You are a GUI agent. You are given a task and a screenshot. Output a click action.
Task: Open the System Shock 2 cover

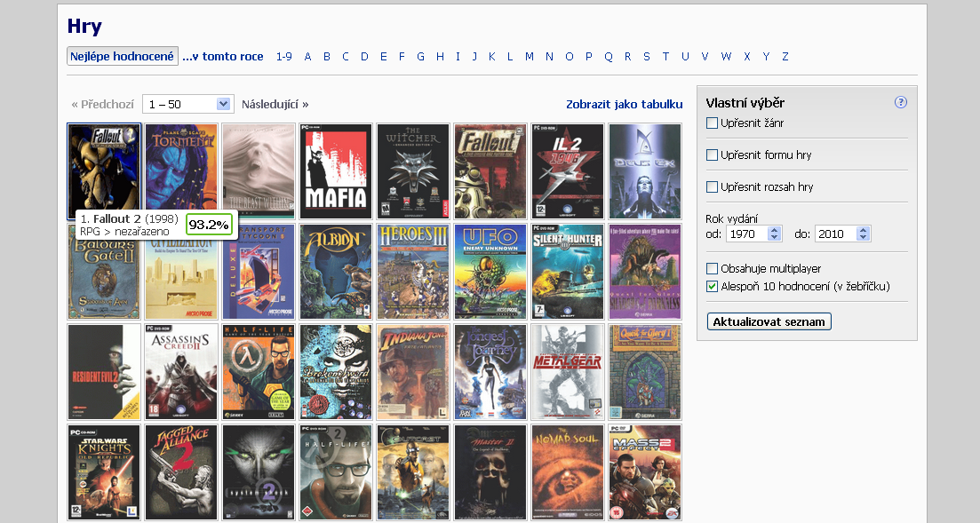click(x=259, y=472)
